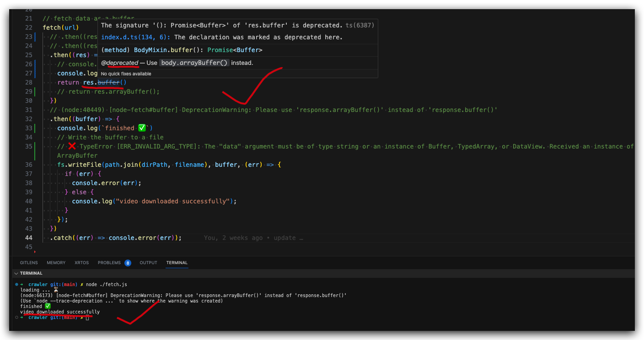Click 'node ./fetch.js' command in the terminal
Screen dimensions: 644x340
click(107, 284)
